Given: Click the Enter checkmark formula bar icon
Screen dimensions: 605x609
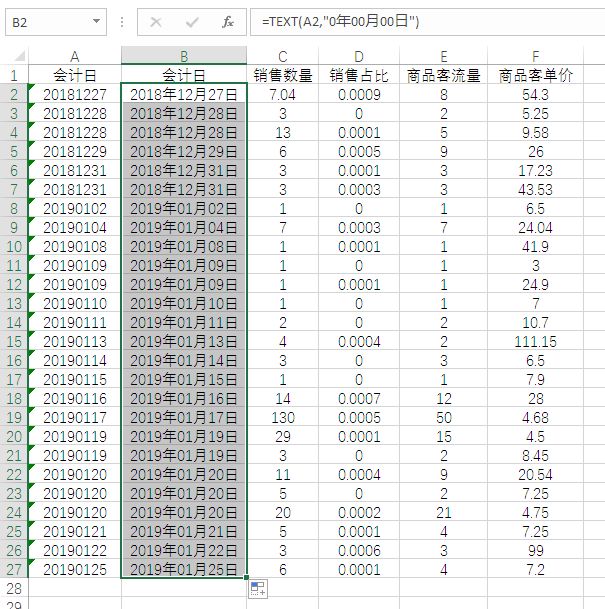Looking at the screenshot, I should (192, 22).
